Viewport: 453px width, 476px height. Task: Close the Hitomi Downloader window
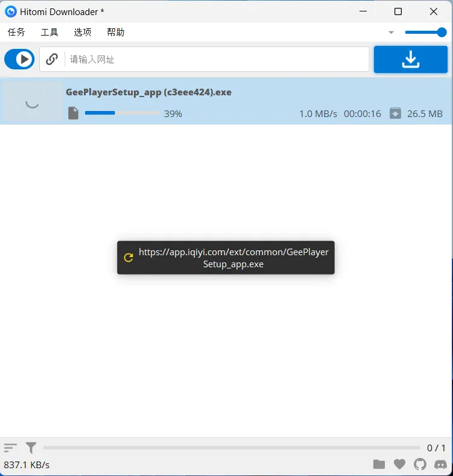434,11
